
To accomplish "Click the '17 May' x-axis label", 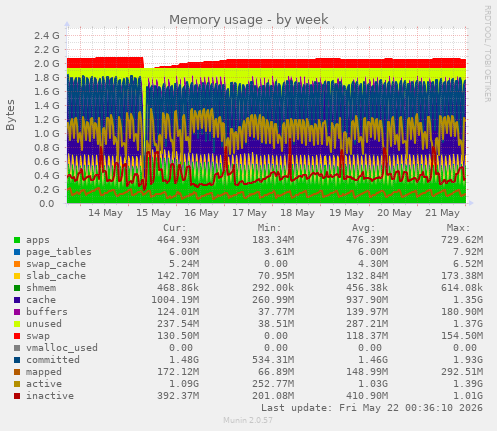I will (x=249, y=213).
